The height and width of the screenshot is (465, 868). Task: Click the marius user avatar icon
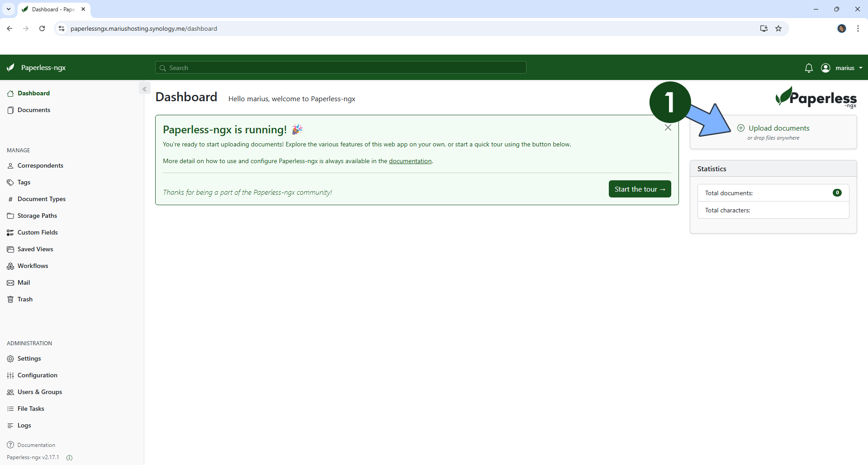pos(825,68)
